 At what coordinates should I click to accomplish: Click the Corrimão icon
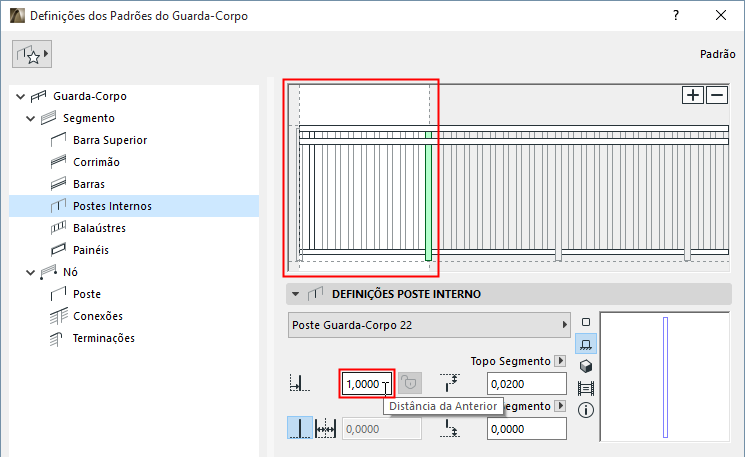click(x=58, y=162)
